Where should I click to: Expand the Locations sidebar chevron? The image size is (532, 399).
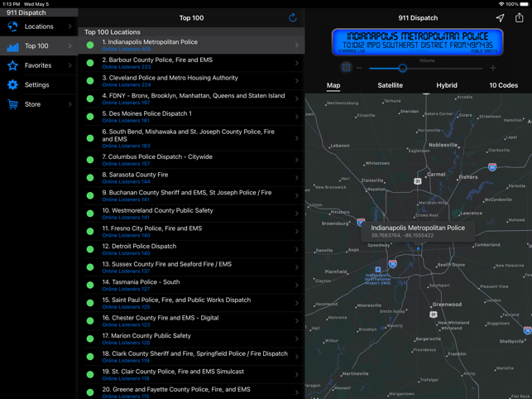[69, 26]
